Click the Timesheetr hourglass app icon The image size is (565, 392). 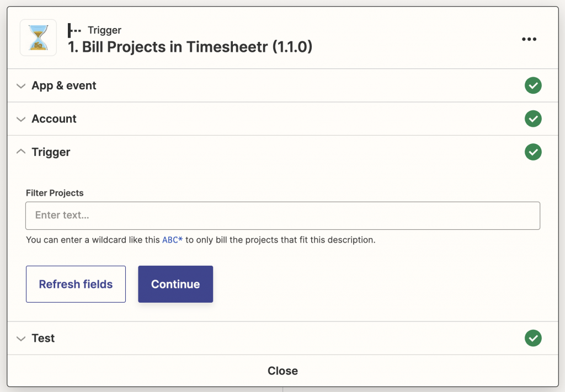[x=38, y=38]
